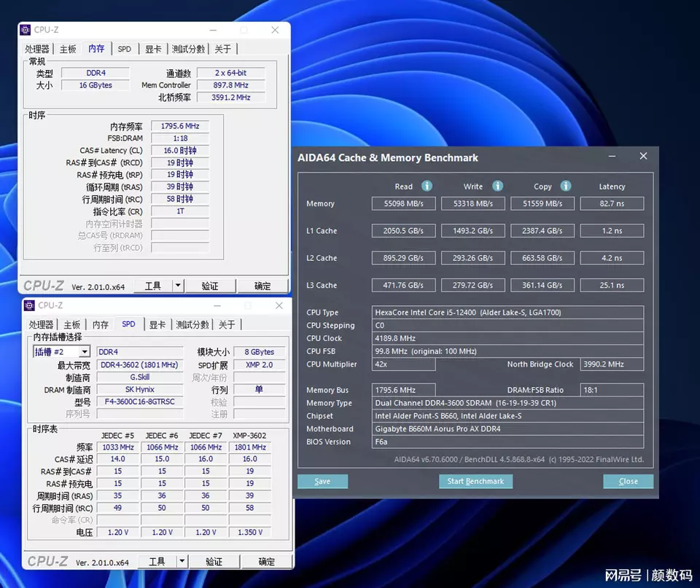The width and height of the screenshot is (700, 588).
Task: Click 工具 button in upper CPU-Z window
Action: tap(153, 286)
